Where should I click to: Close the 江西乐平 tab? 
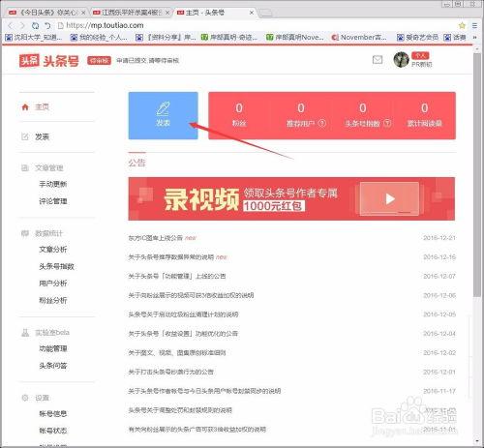(x=167, y=13)
